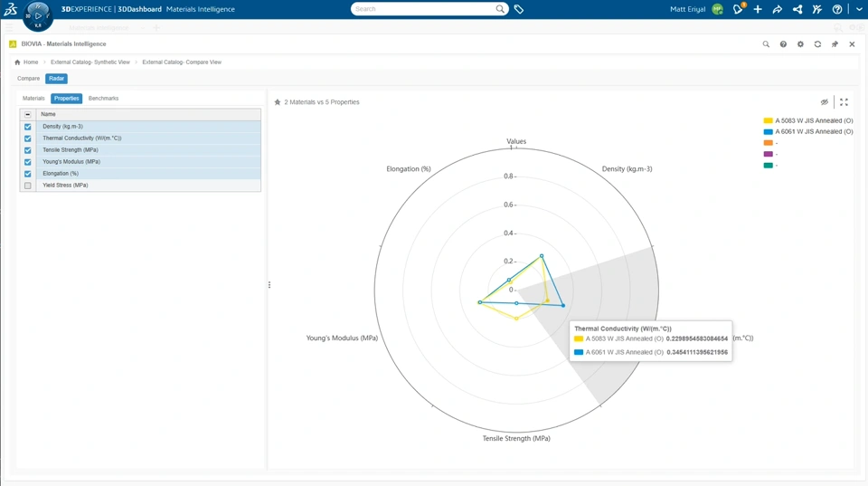Click yellow A 5083 legend swatch

pos(768,120)
